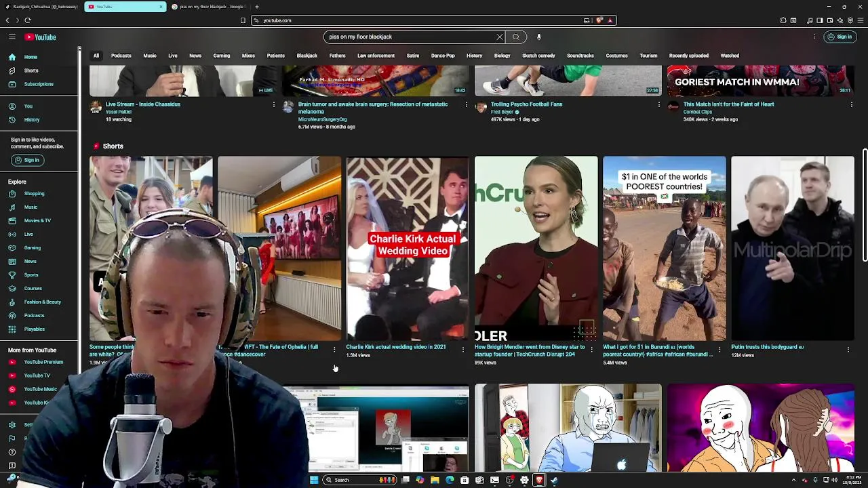The width and height of the screenshot is (868, 488).
Task: Open options for Brain tumor surgery video
Action: (x=467, y=104)
